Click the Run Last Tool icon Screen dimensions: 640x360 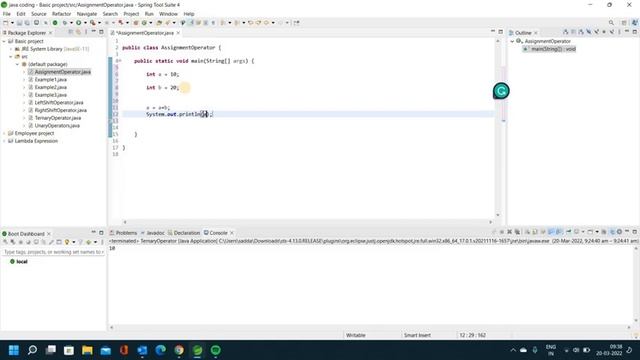click(x=93, y=23)
